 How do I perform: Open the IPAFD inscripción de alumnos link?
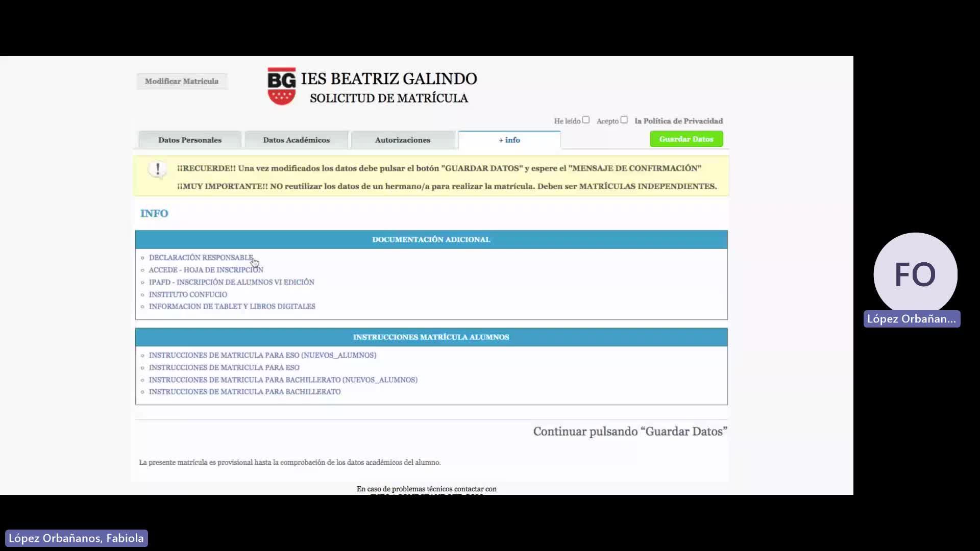tap(231, 282)
